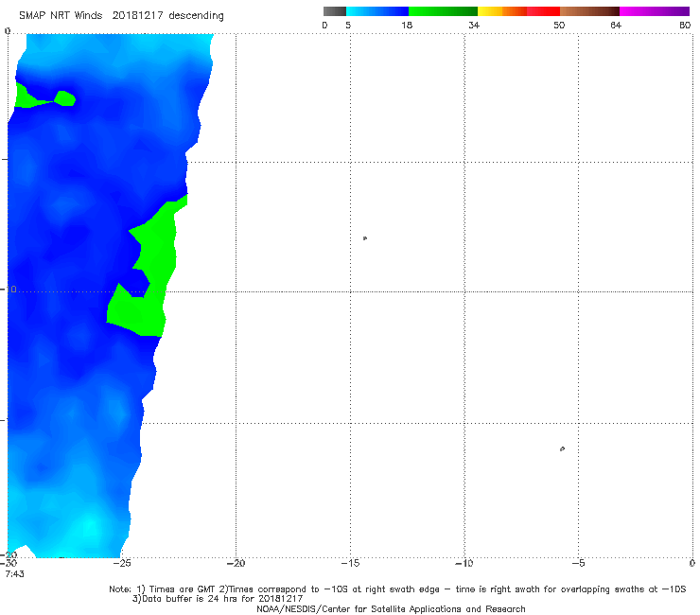Click the color bar label '50'
This screenshot has width=700, height=615.
tap(559, 25)
